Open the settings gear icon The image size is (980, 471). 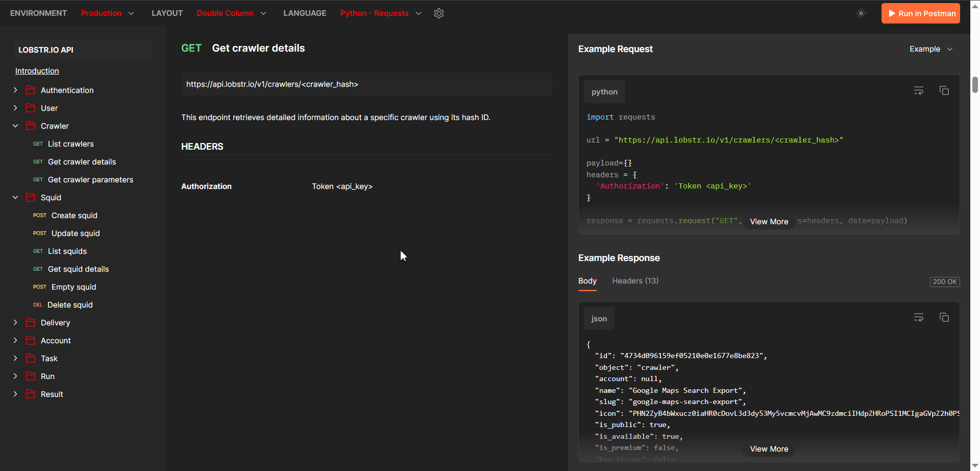(439, 13)
